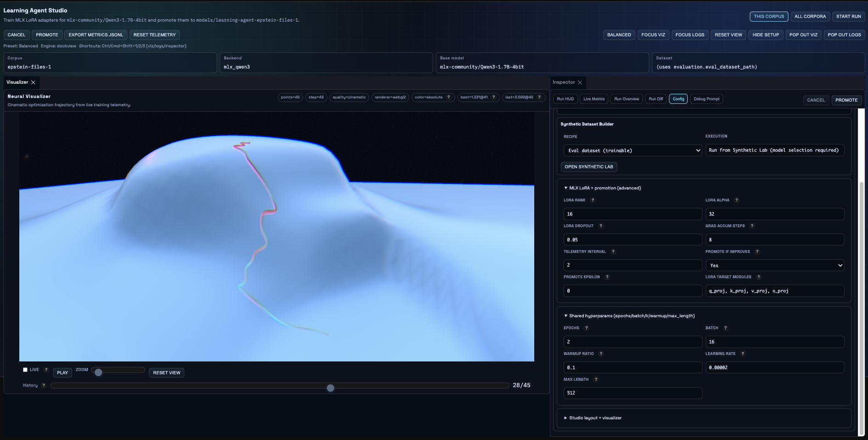Close the Visualizer panel tab
Viewport: 868px width, 440px height.
[33, 82]
